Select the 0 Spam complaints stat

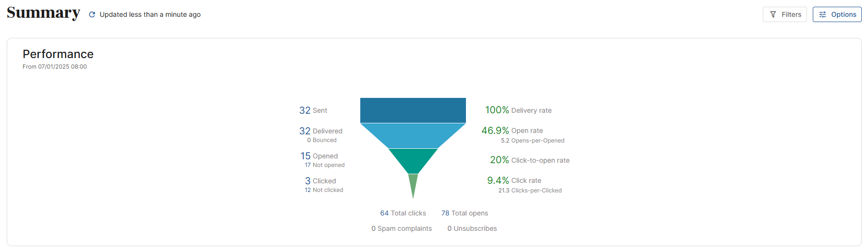tap(401, 228)
